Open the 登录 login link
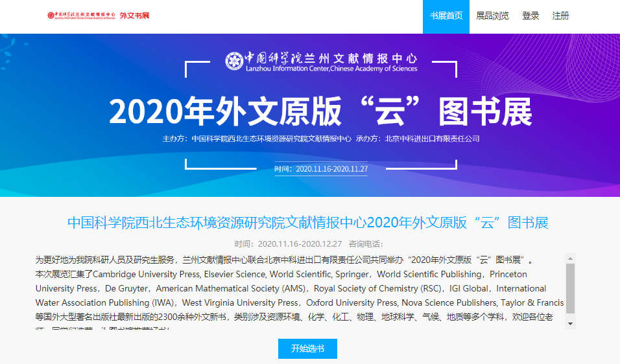The height and width of the screenshot is (364, 620). pyautogui.click(x=531, y=16)
